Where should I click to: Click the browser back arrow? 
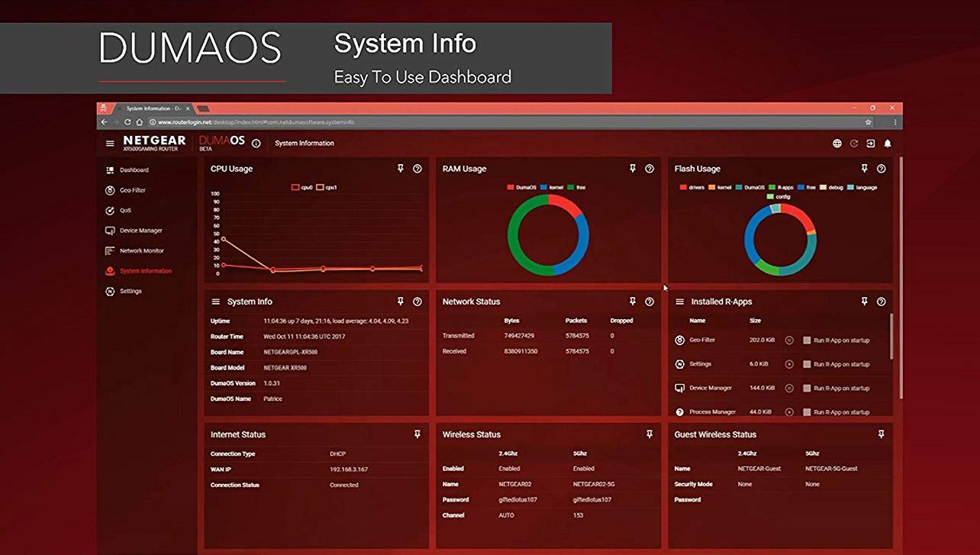click(x=104, y=122)
